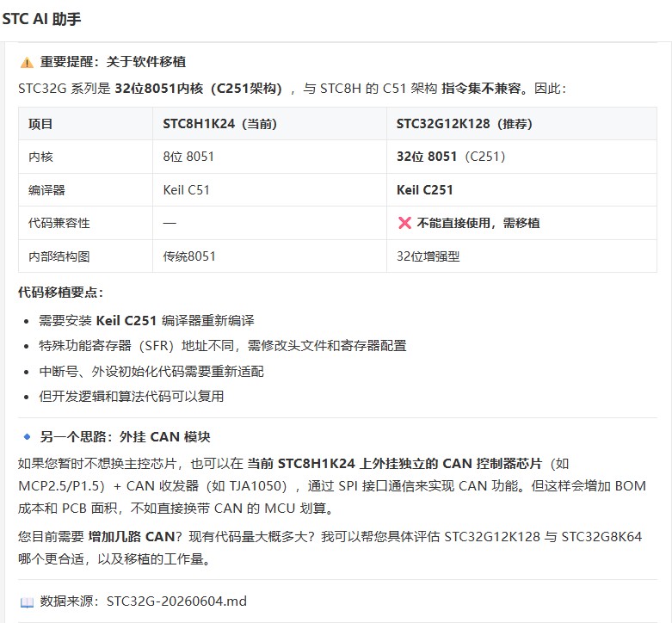
Task: Click bullet 需要安装 Keil C251 编译器重新编译
Action: [x=146, y=320]
